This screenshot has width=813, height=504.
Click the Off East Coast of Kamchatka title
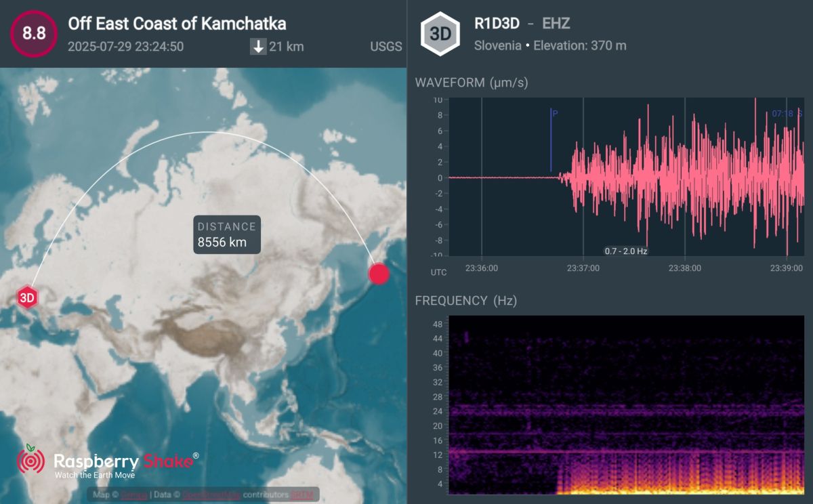coord(177,24)
